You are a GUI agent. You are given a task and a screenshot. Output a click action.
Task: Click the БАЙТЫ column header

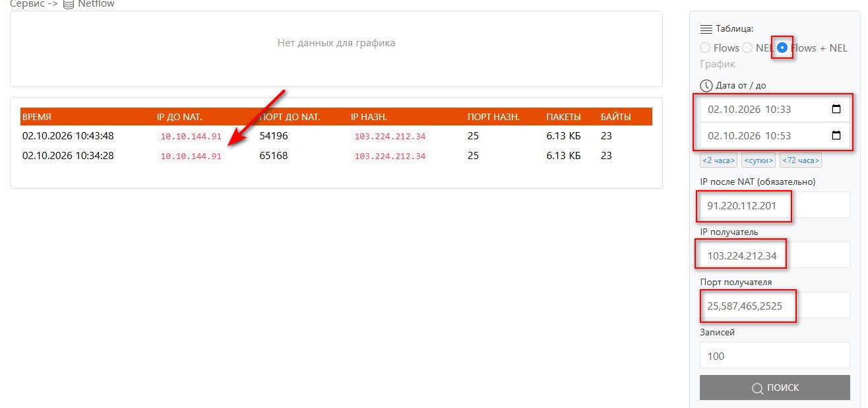(x=616, y=117)
